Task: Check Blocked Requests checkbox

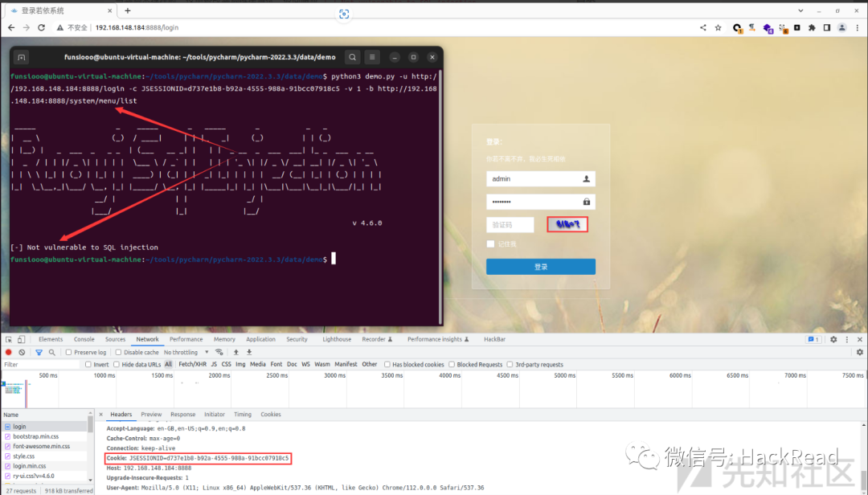Action: coord(452,364)
